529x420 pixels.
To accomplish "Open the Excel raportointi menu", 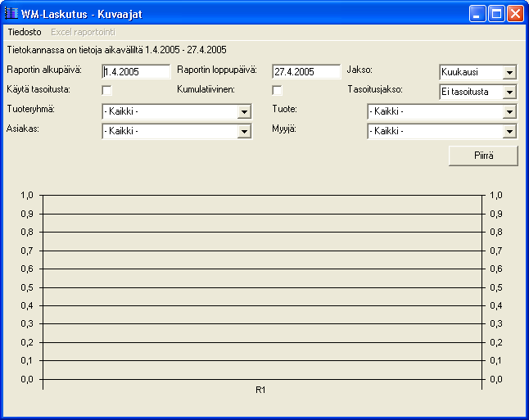I will (83, 32).
